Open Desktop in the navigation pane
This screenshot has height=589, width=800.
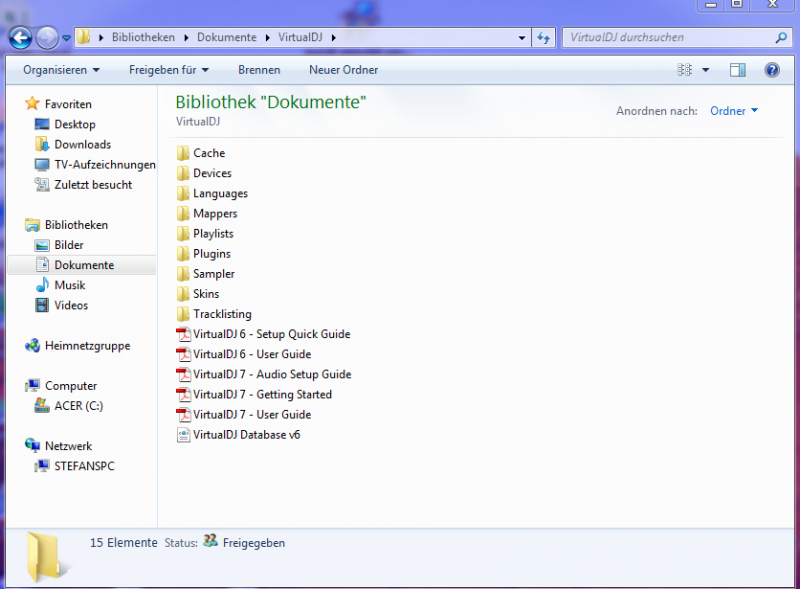74,124
